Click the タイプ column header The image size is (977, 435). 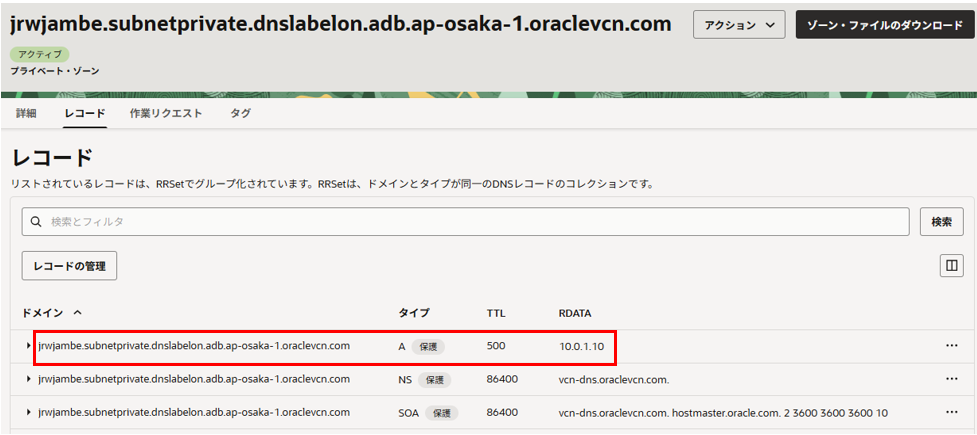(x=414, y=313)
